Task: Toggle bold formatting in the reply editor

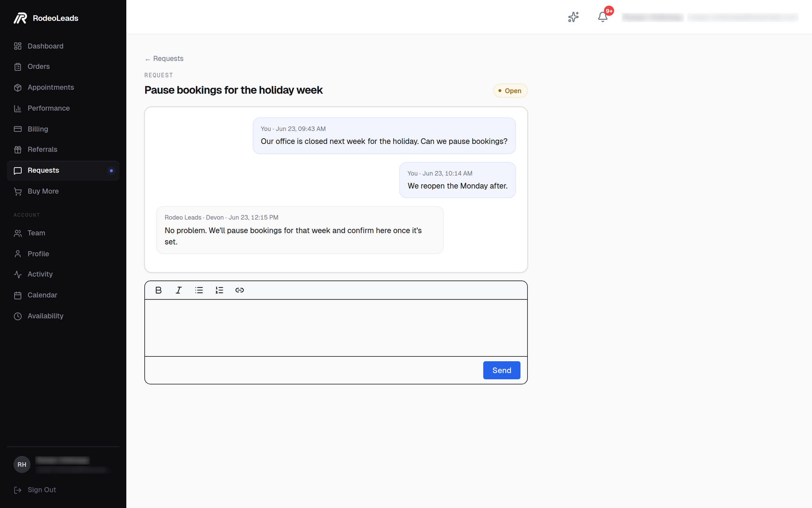Action: (x=158, y=290)
